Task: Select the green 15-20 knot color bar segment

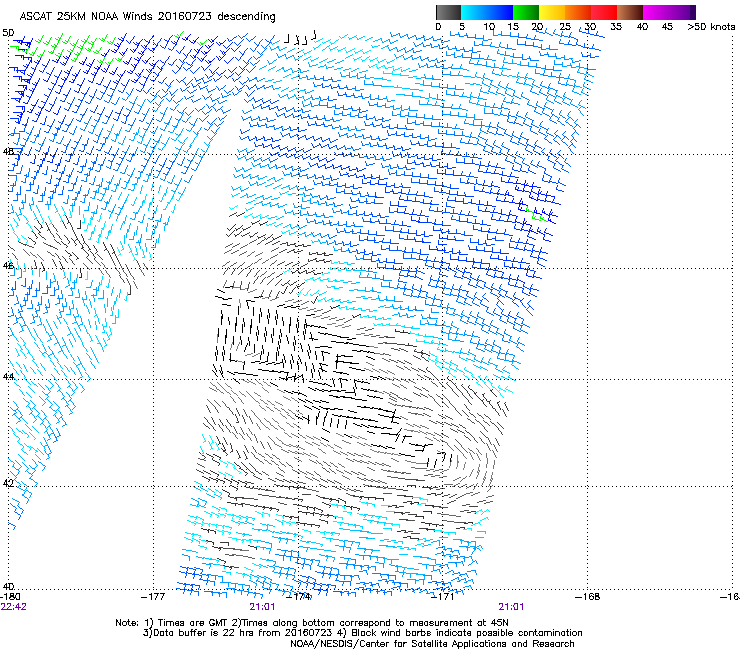Action: coord(526,12)
